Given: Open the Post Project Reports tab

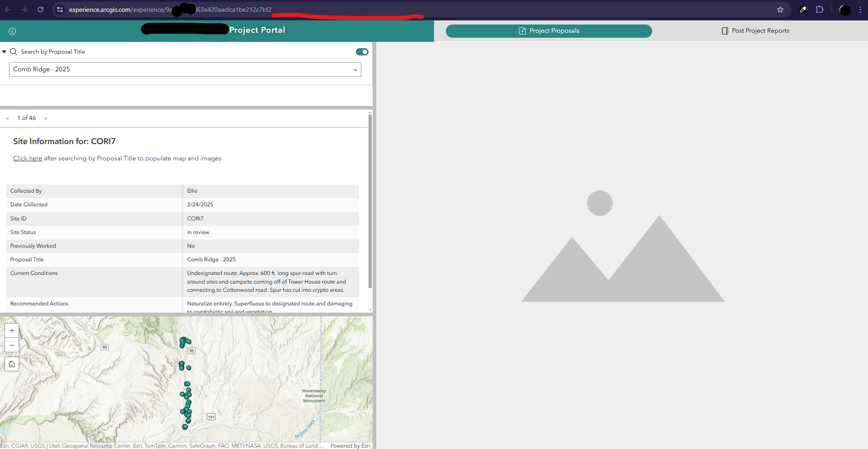Looking at the screenshot, I should tap(760, 30).
